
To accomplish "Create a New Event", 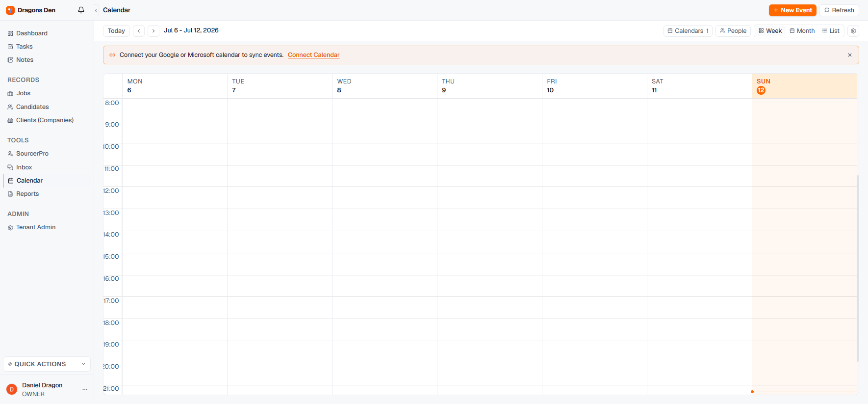I will pyautogui.click(x=792, y=10).
